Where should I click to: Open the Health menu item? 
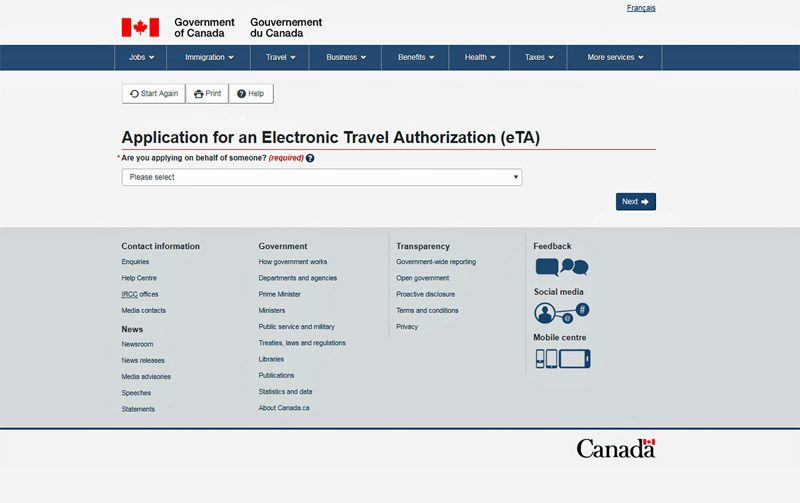(x=480, y=57)
